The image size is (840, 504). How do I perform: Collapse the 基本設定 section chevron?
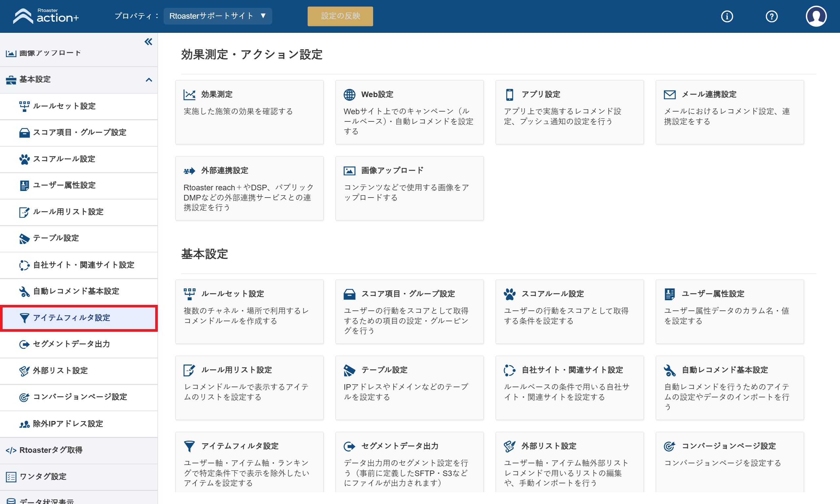(149, 80)
